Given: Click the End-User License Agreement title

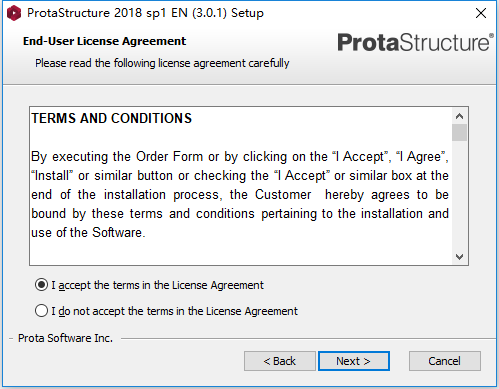Looking at the screenshot, I should pos(104,41).
